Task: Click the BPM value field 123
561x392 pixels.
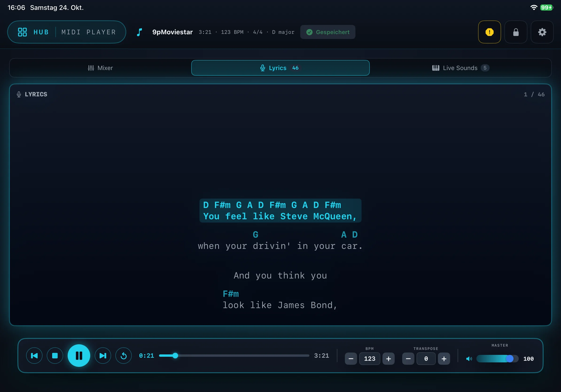Action: pos(370,359)
